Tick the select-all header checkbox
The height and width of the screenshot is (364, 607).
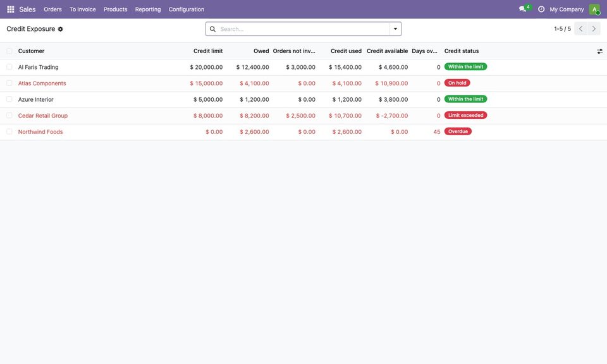(9, 51)
